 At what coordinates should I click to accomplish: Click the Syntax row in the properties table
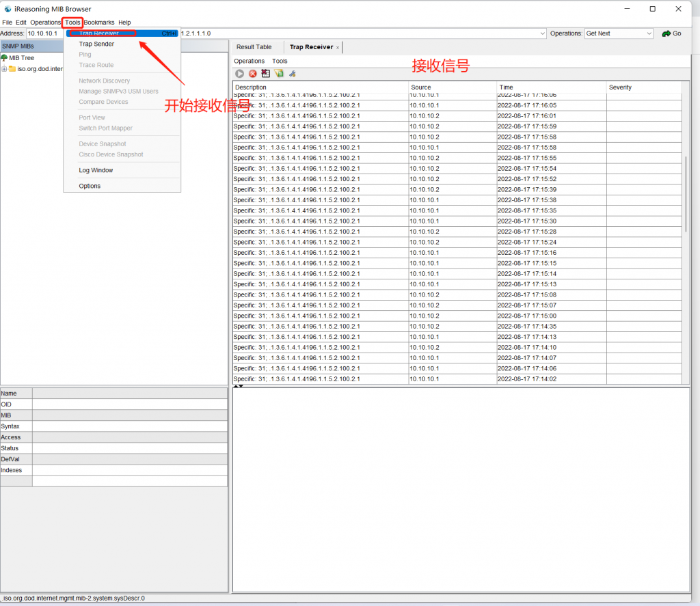pyautogui.click(x=114, y=426)
